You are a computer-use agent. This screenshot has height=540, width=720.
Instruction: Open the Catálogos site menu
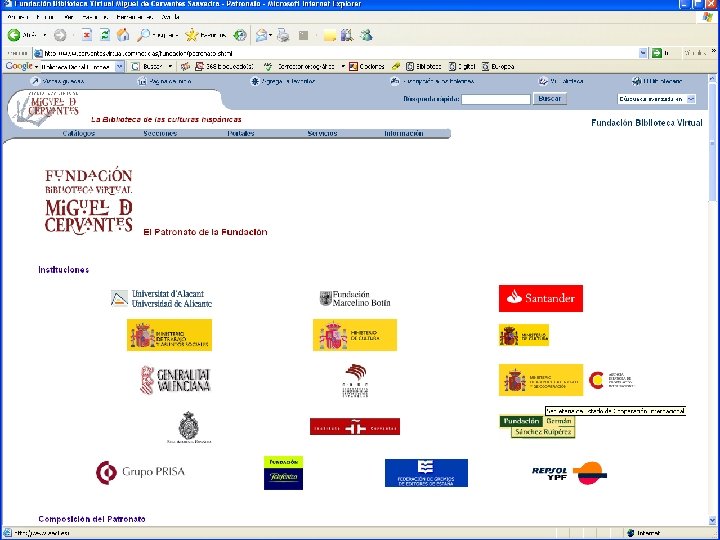(x=79, y=133)
